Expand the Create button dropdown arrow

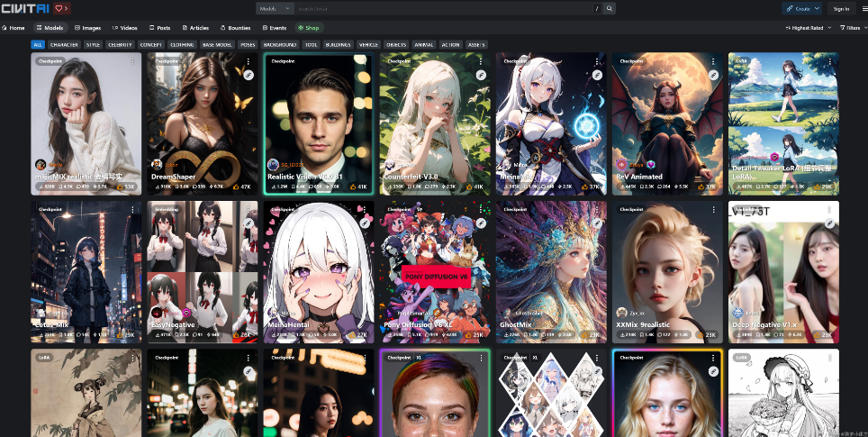(x=817, y=8)
